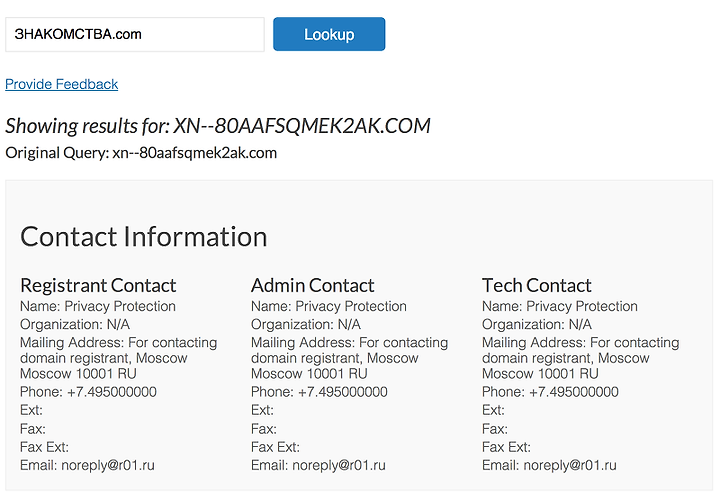This screenshot has width=720, height=501.
Task: Click Registrant Mailing Address text
Action: [x=118, y=358]
